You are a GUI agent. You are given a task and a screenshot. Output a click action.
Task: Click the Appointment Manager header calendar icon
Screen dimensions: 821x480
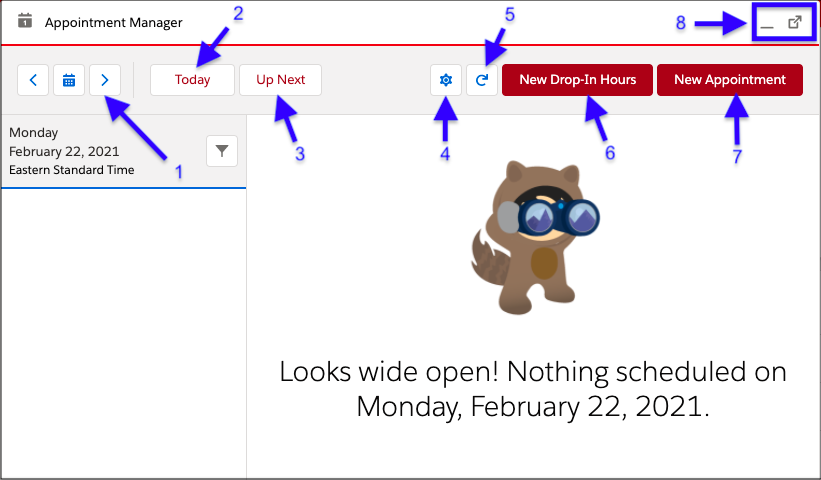25,21
